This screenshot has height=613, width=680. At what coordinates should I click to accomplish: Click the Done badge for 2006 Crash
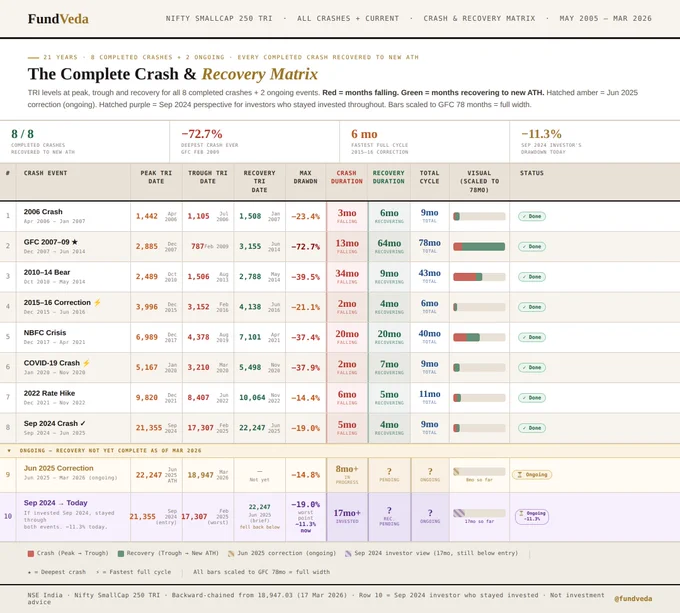tap(532, 216)
